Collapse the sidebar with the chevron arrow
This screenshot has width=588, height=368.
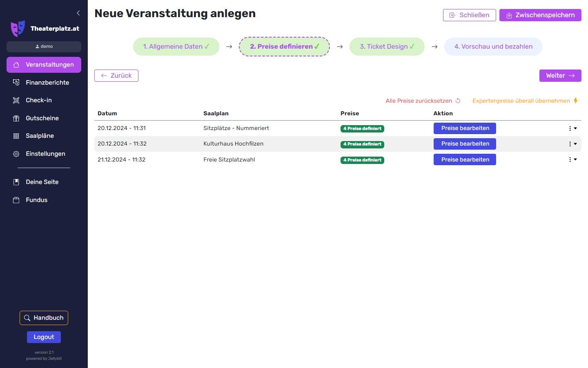pyautogui.click(x=78, y=13)
